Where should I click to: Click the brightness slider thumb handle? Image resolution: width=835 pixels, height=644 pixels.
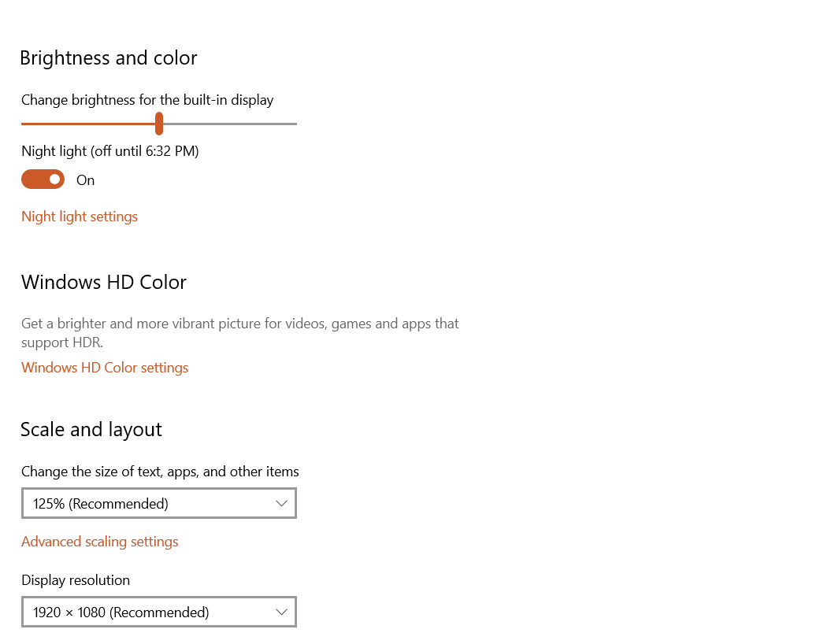tap(159, 124)
